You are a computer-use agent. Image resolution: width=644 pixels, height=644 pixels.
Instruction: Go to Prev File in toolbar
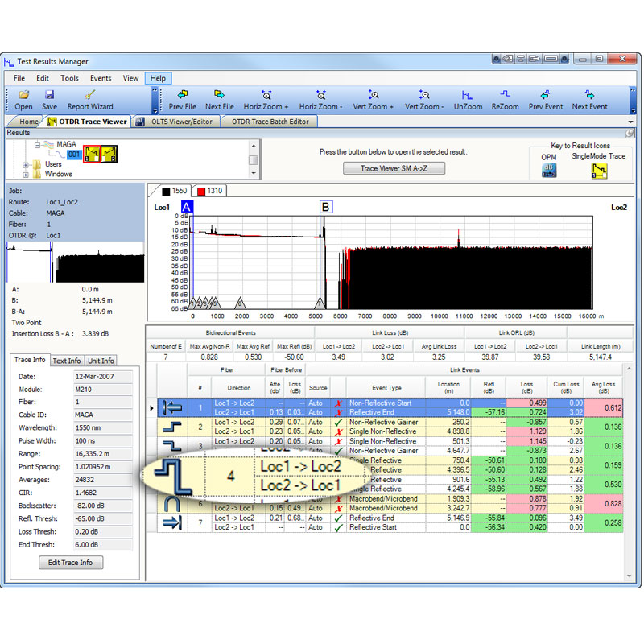(x=182, y=95)
